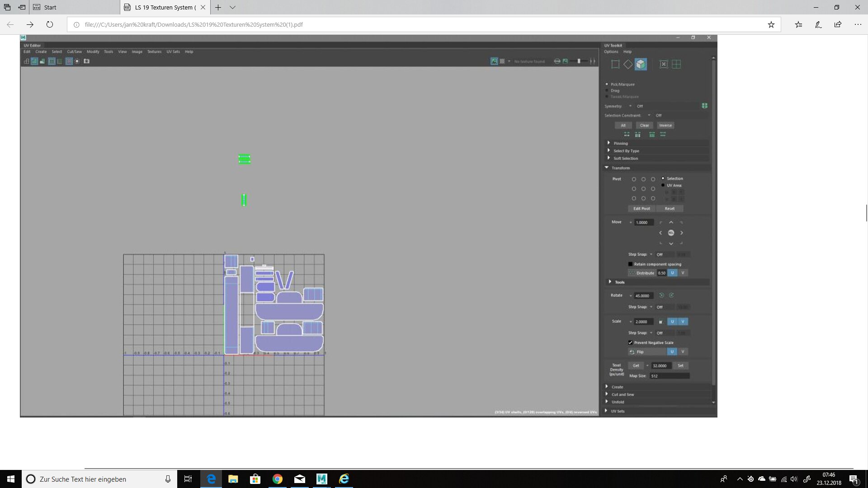Open the Textures menu
Screen dimensions: 868x488
pyautogui.click(x=154, y=52)
